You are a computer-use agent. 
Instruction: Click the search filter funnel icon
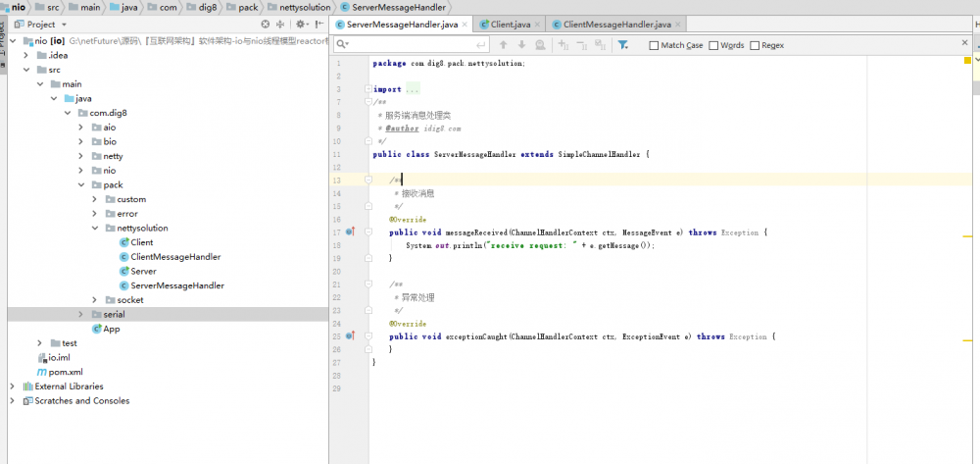click(623, 45)
